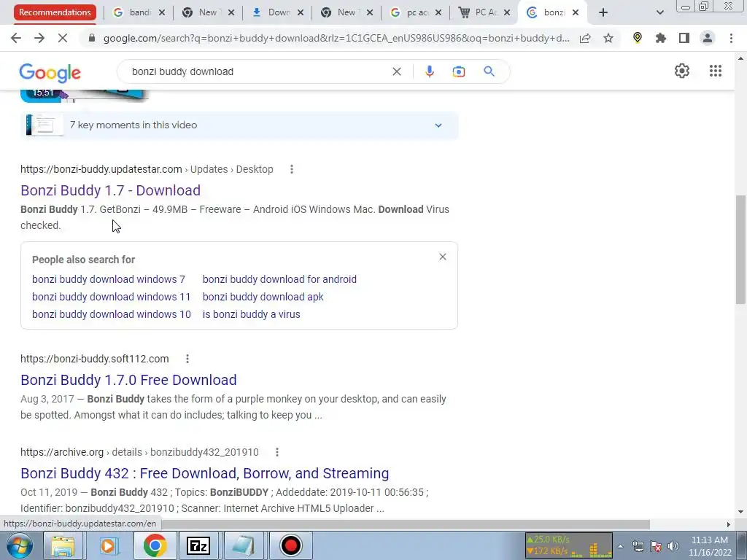Search bonzi buddy download apk
This screenshot has height=560, width=747.
click(263, 297)
